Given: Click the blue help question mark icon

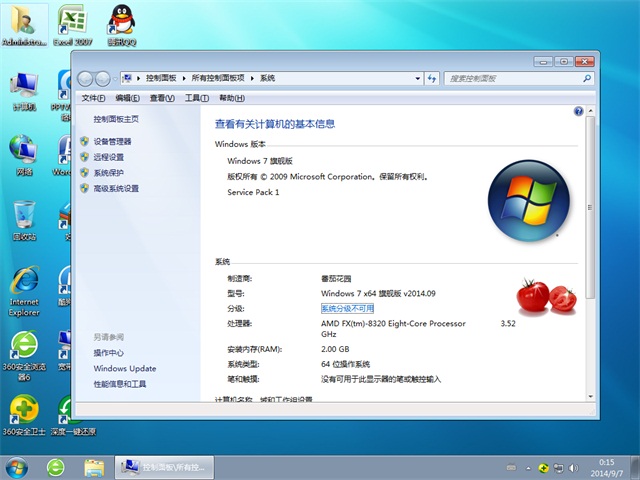Looking at the screenshot, I should coord(579,113).
